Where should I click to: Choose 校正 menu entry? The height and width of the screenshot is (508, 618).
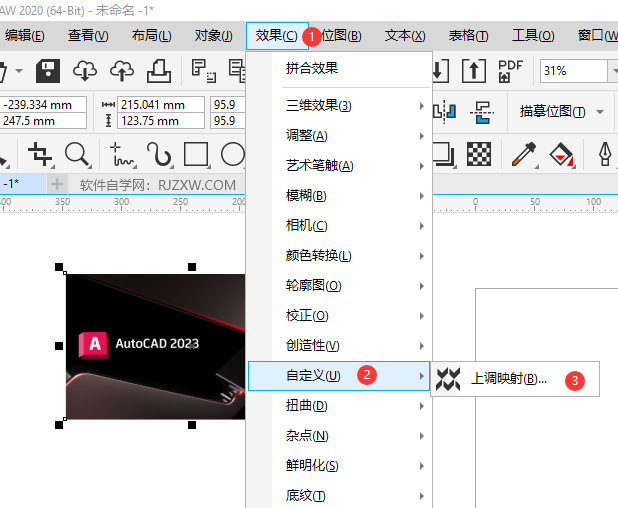coord(339,316)
